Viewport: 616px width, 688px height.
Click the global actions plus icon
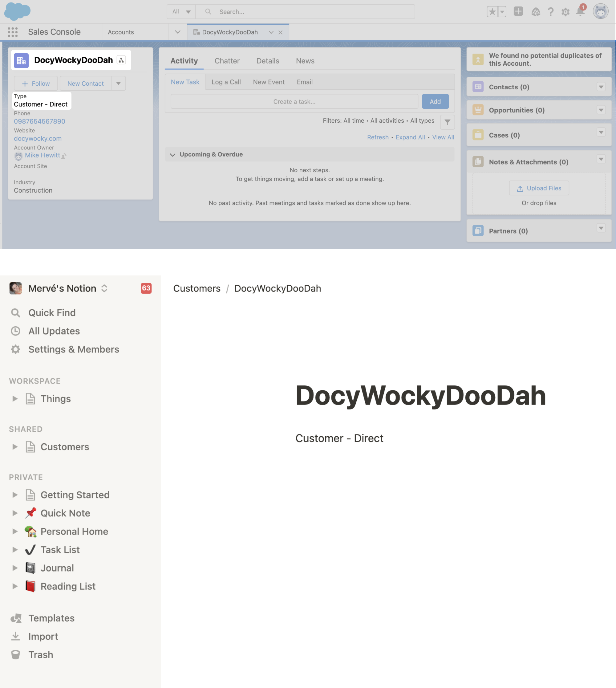click(x=518, y=11)
